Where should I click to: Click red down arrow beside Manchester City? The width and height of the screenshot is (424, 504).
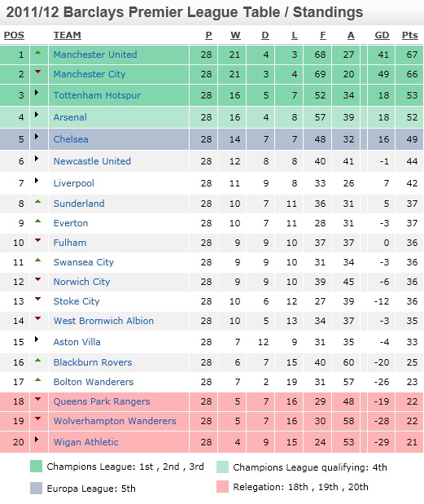pyautogui.click(x=38, y=72)
